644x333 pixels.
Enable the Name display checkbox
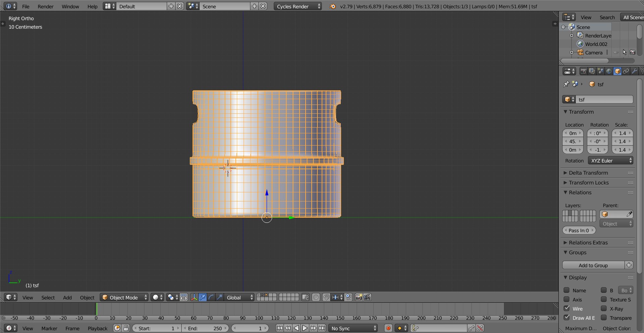[567, 290]
